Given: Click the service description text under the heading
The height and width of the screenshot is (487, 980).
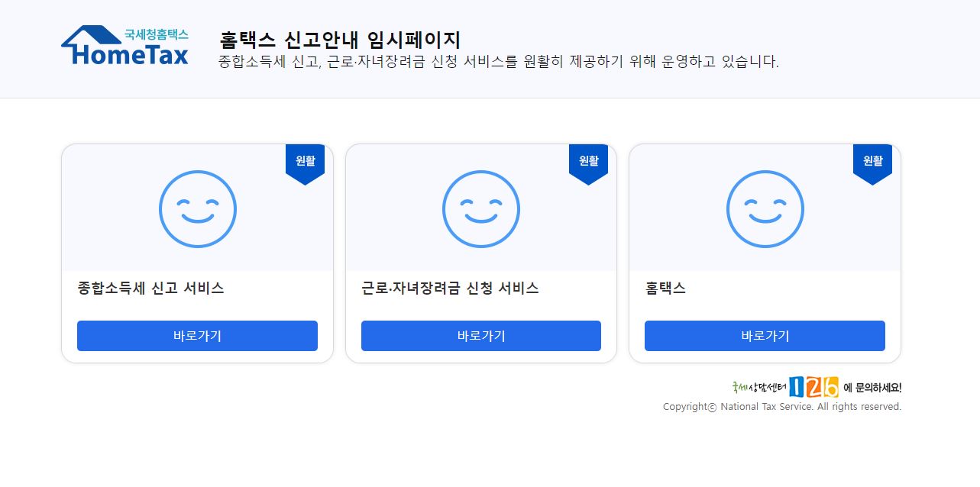Looking at the screenshot, I should click(496, 62).
